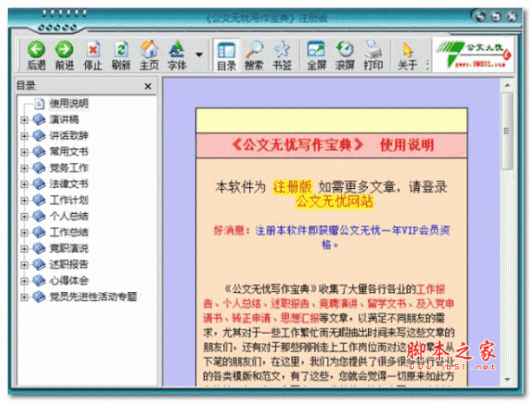Select the 党务工作 book icon
Viewport: 532px width, 403px height.
(x=39, y=168)
